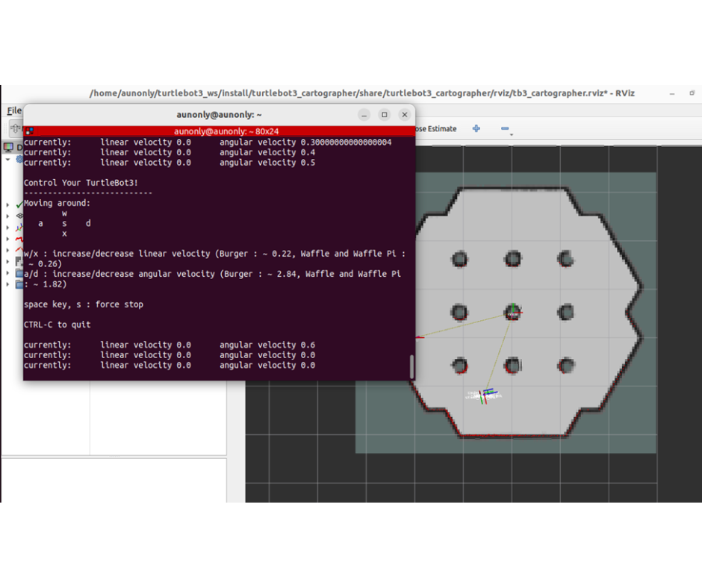This screenshot has height=588, width=702.
Task: Click the blue plus toolbar icon
Action: tap(476, 128)
